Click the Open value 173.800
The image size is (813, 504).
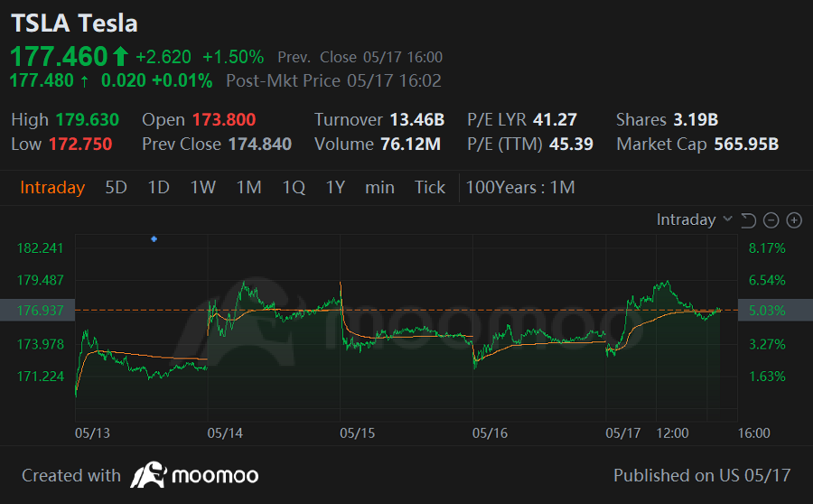tap(224, 120)
